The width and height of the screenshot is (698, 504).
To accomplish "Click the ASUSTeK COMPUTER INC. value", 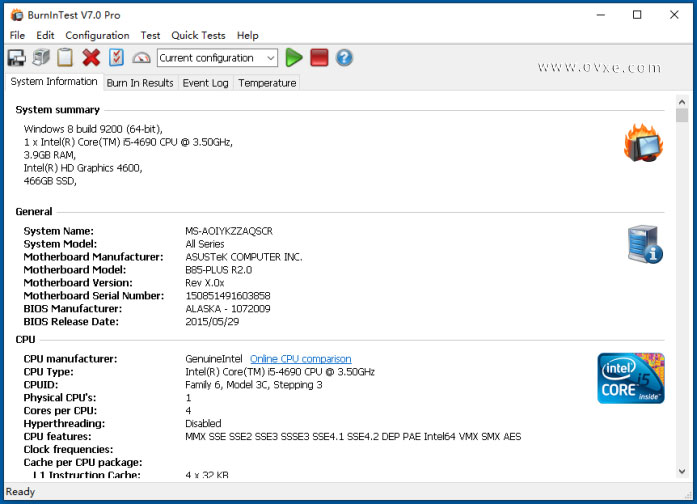I will point(244,257).
